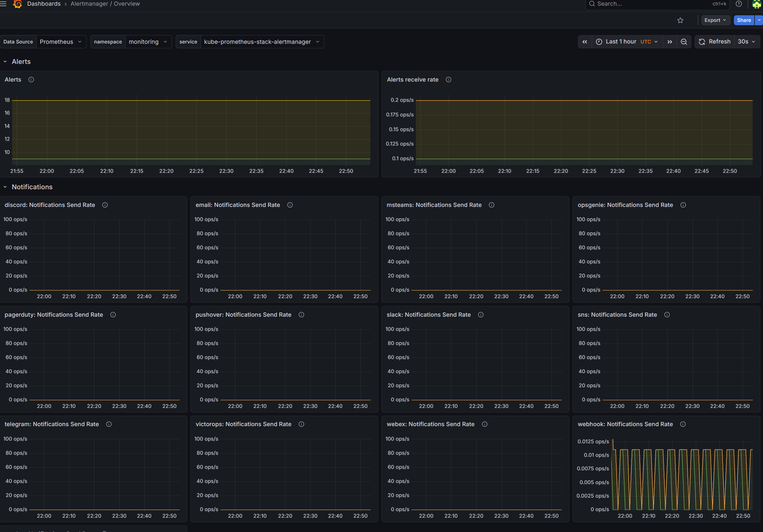This screenshot has height=532, width=763.
Task: Open Alertmanager / Overview breadcrumb
Action: click(x=105, y=4)
